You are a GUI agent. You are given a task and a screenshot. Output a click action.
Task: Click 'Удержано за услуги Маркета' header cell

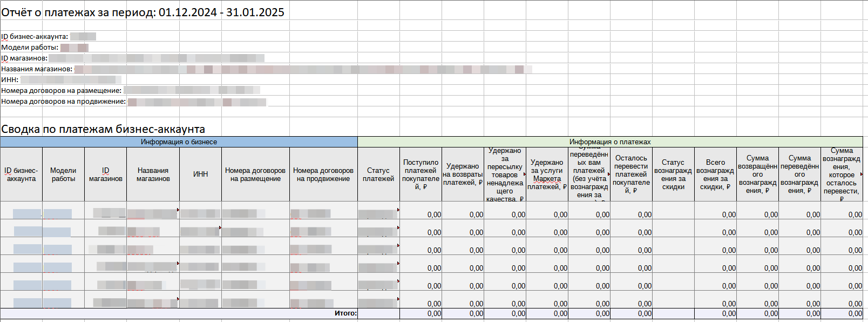point(547,175)
